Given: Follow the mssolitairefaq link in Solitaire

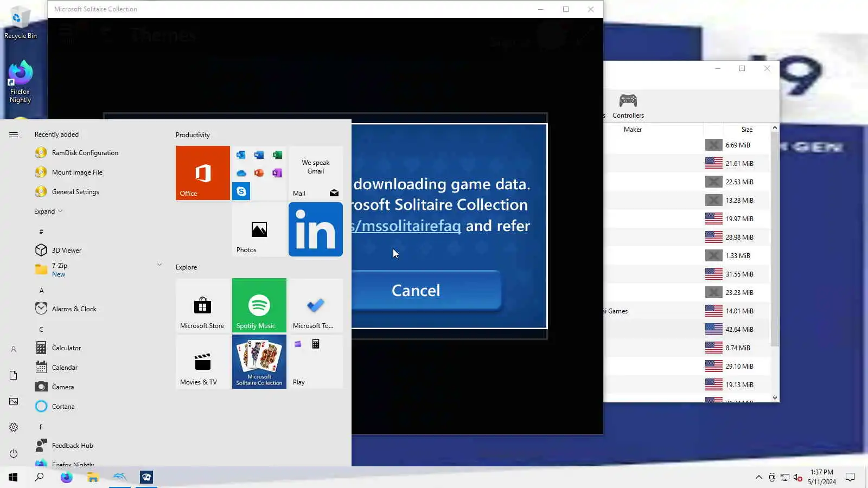Looking at the screenshot, I should tap(406, 226).
